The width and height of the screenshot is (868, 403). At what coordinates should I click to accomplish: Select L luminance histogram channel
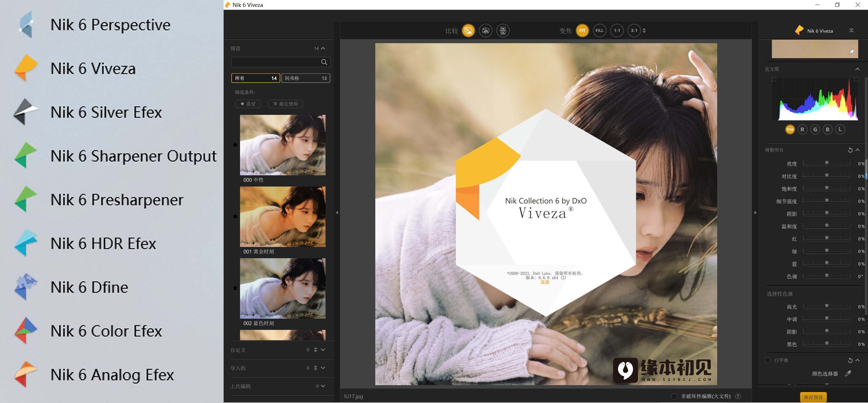pos(840,129)
